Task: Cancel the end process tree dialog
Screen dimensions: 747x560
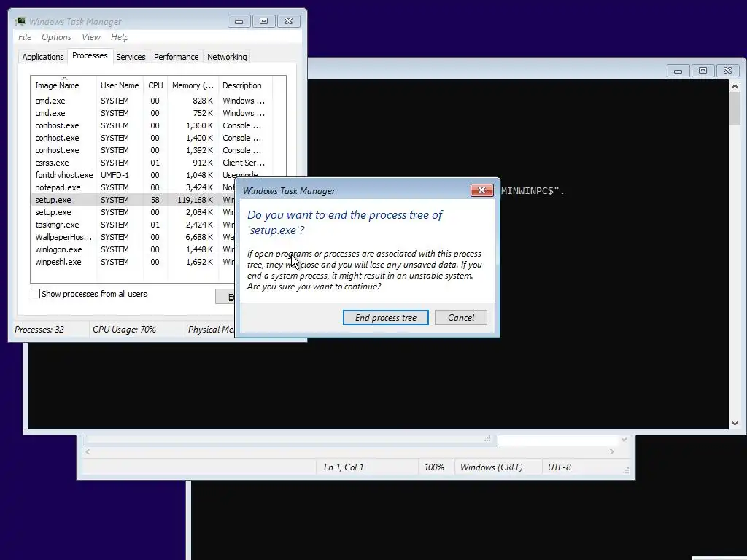Action: tap(461, 318)
